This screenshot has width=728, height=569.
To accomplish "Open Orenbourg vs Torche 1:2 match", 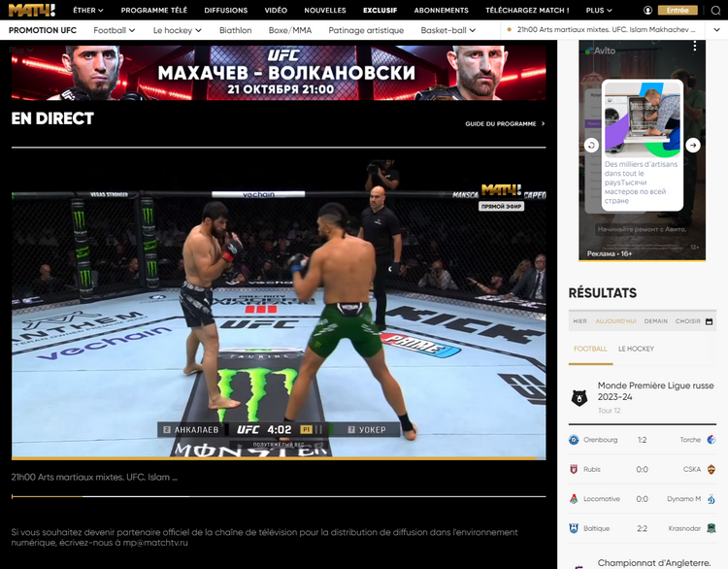I will click(643, 440).
